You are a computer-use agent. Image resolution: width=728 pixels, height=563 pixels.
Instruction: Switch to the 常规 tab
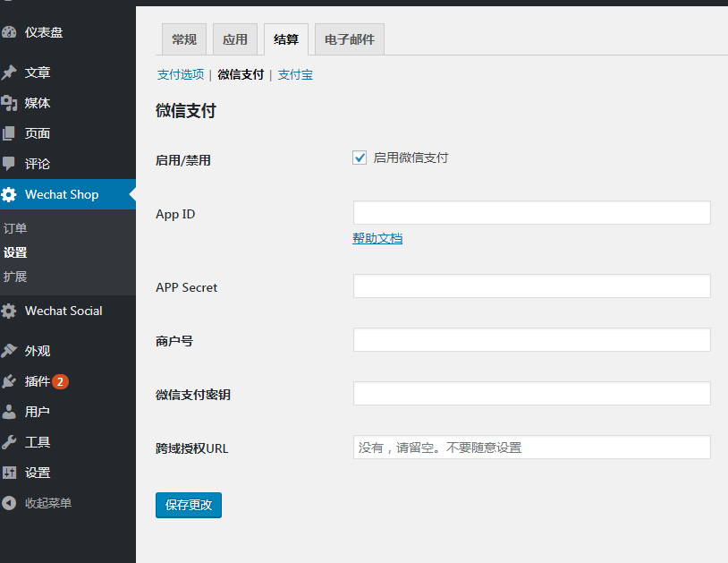[184, 39]
